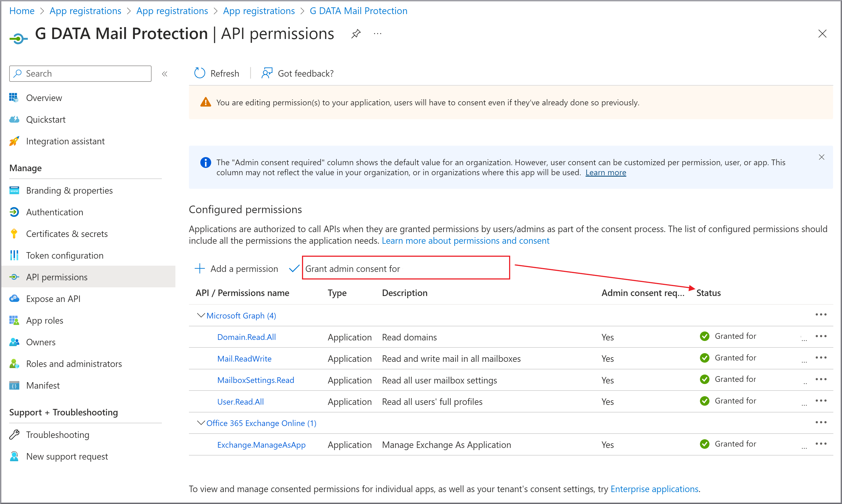The image size is (842, 504).
Task: Open the ellipsis menu beside the title
Action: (377, 34)
